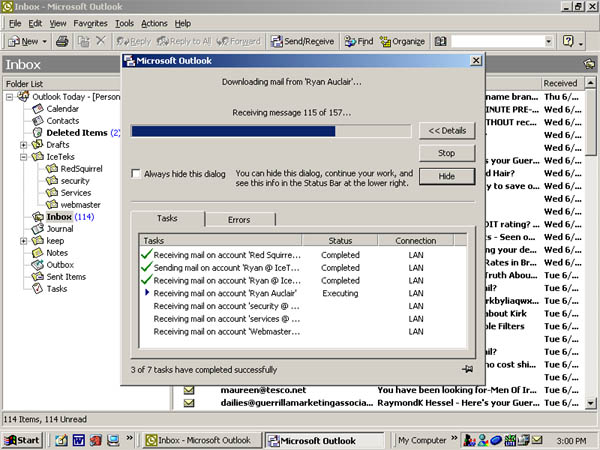Click the Print toolbar icon
600x450 pixels.
(x=62, y=41)
